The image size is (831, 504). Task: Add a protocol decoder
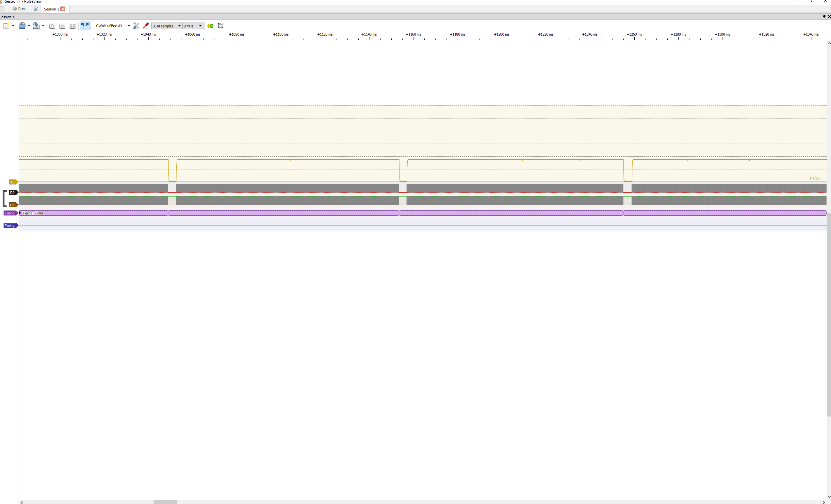tap(210, 25)
